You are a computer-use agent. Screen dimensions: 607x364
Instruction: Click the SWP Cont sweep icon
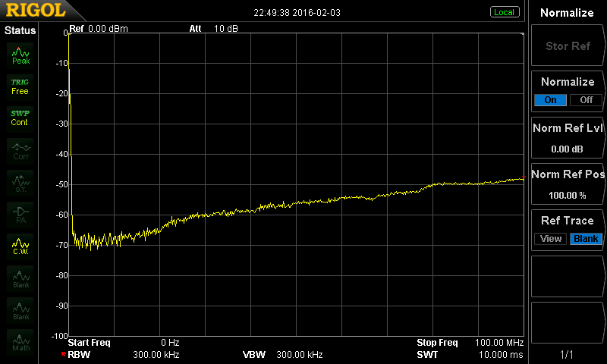[x=20, y=118]
